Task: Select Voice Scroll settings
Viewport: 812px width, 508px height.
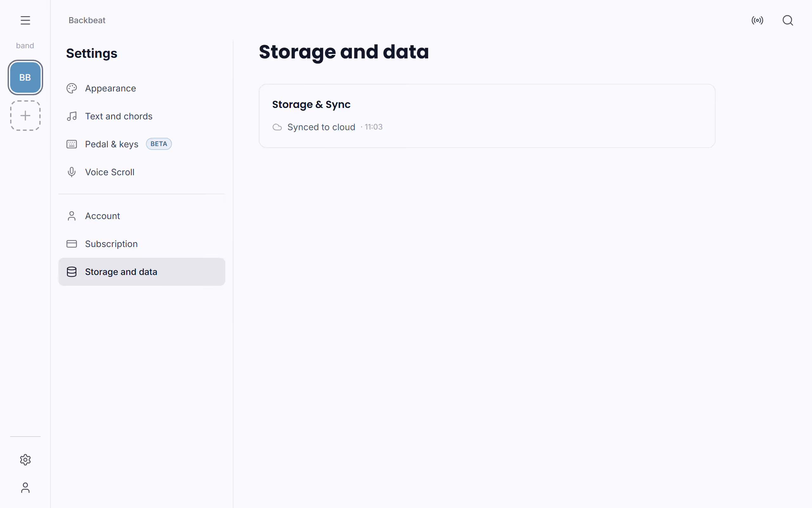Action: coord(141,172)
